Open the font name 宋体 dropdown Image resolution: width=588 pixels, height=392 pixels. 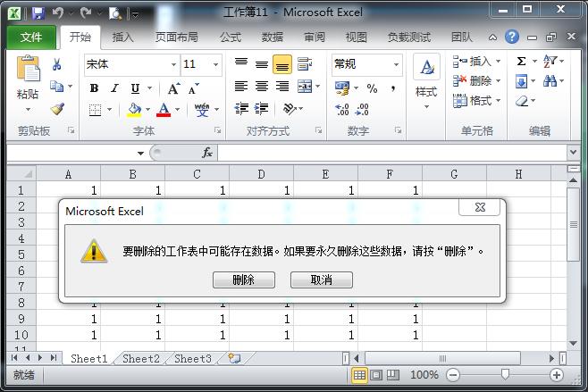point(173,65)
